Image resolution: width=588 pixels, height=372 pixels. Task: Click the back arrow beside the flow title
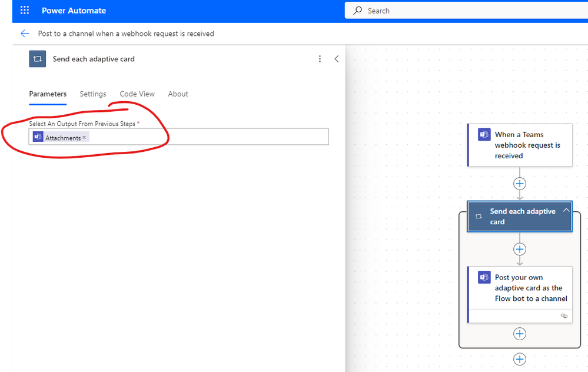click(25, 34)
